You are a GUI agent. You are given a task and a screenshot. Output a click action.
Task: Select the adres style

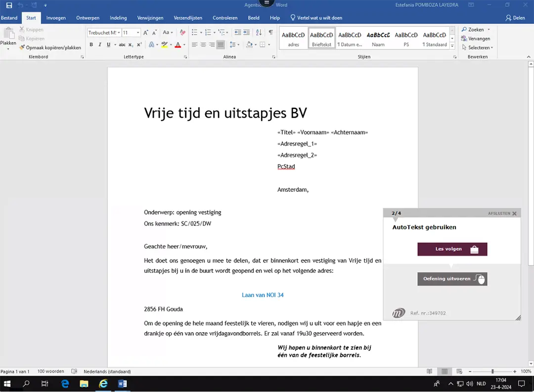pyautogui.click(x=293, y=39)
